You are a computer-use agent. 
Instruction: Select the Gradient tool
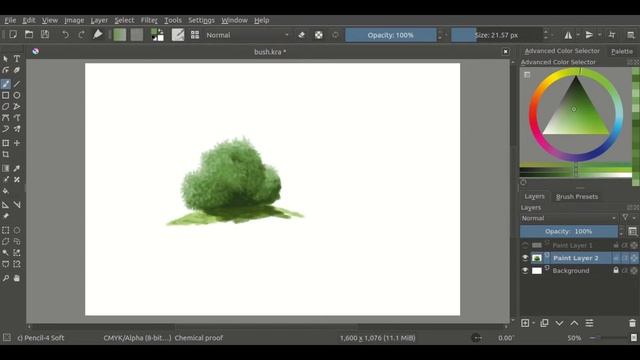[x=6, y=168]
